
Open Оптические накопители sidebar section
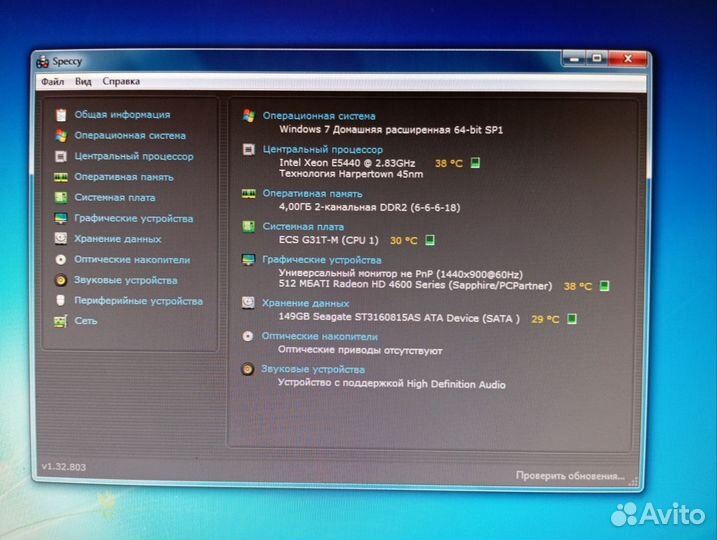(132, 260)
